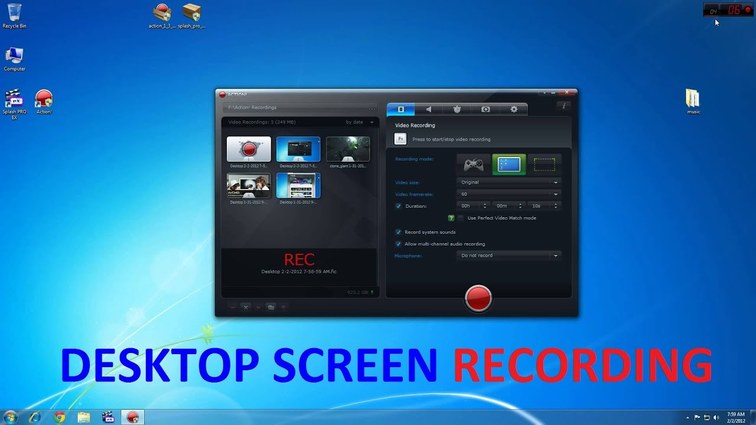Select the dashed region recording mode
756x425 pixels.
pyautogui.click(x=544, y=165)
